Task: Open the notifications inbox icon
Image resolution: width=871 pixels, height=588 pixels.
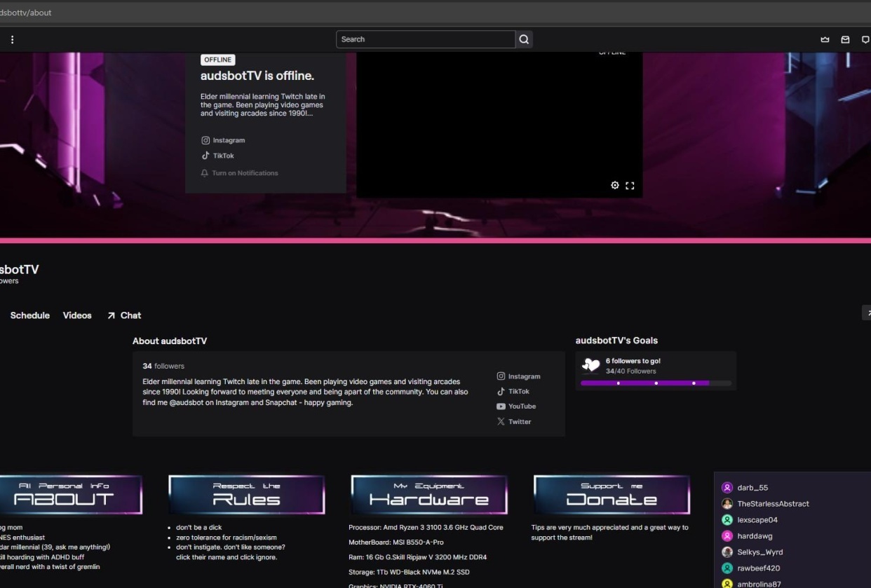Action: [x=845, y=40]
